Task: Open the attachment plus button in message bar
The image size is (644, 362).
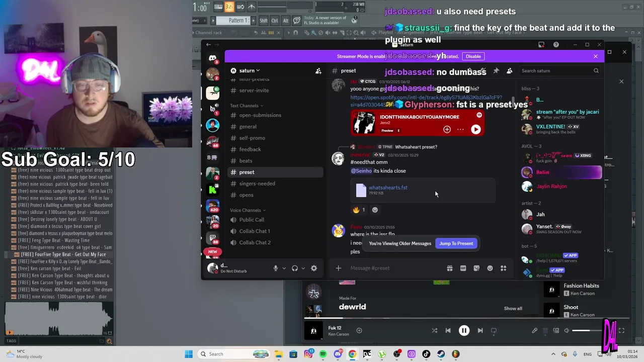Action: pos(339,268)
